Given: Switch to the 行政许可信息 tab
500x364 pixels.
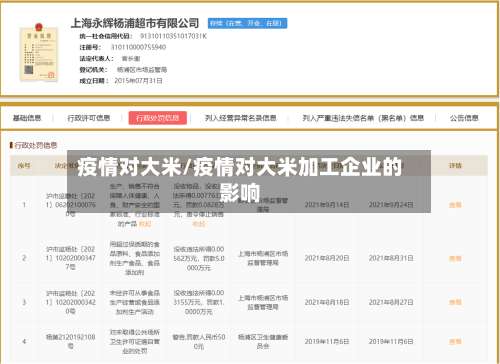Looking at the screenshot, I should [89, 118].
